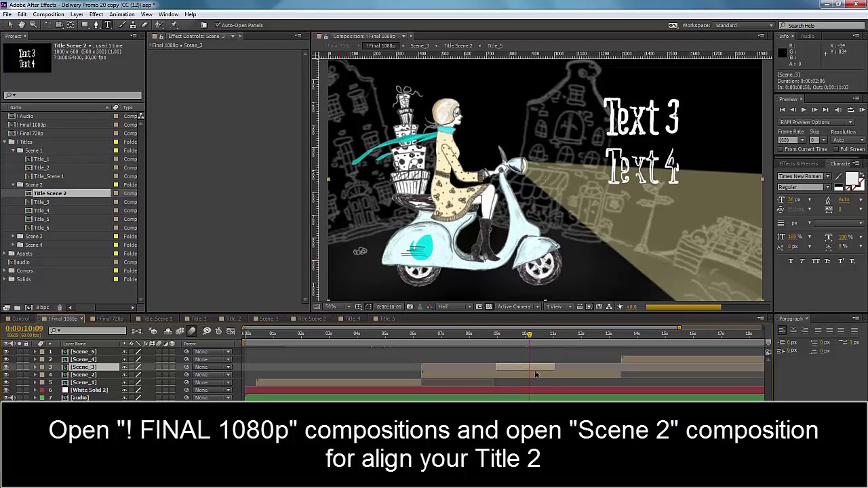This screenshot has height=488, width=868.
Task: Open the Half resolution dropdown
Action: coord(454,306)
